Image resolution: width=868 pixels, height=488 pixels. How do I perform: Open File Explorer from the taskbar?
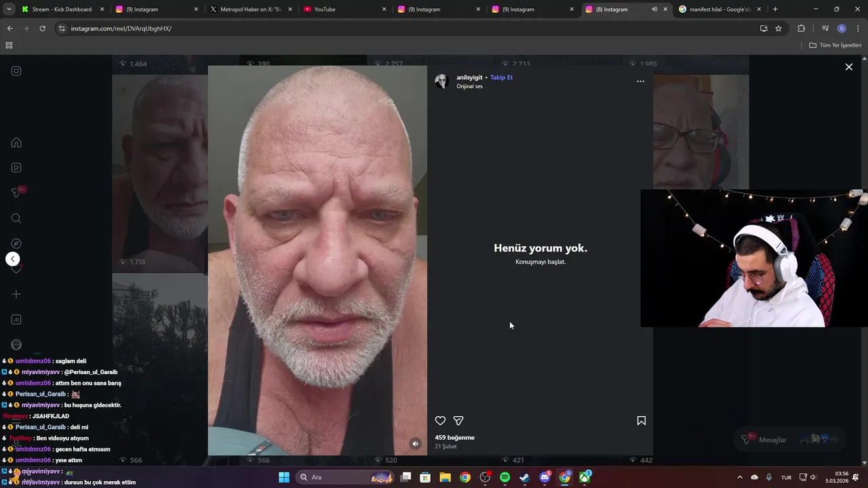point(445,477)
